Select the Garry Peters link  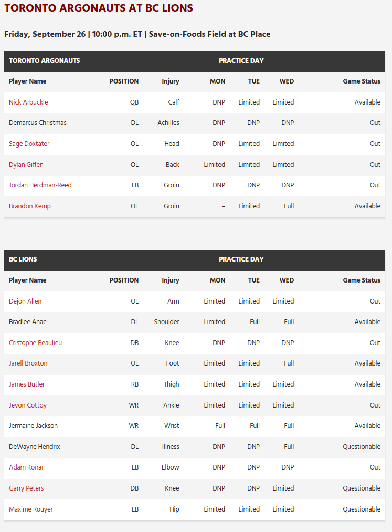26,488
